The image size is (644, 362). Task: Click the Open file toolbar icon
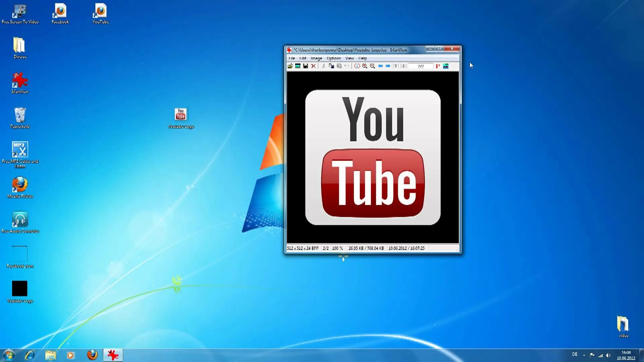pos(290,66)
